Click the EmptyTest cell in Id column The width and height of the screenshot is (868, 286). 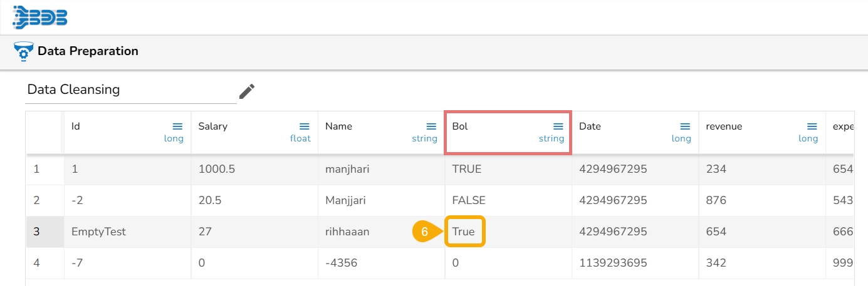99,232
